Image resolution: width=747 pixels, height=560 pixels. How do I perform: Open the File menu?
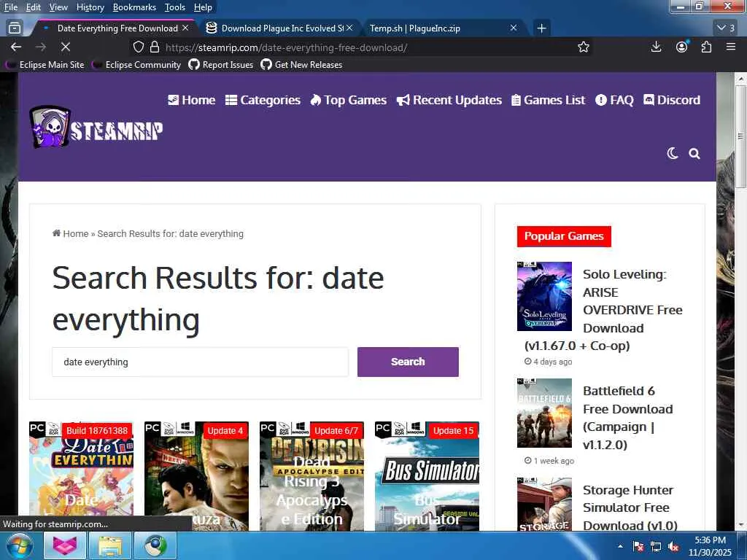[10, 7]
